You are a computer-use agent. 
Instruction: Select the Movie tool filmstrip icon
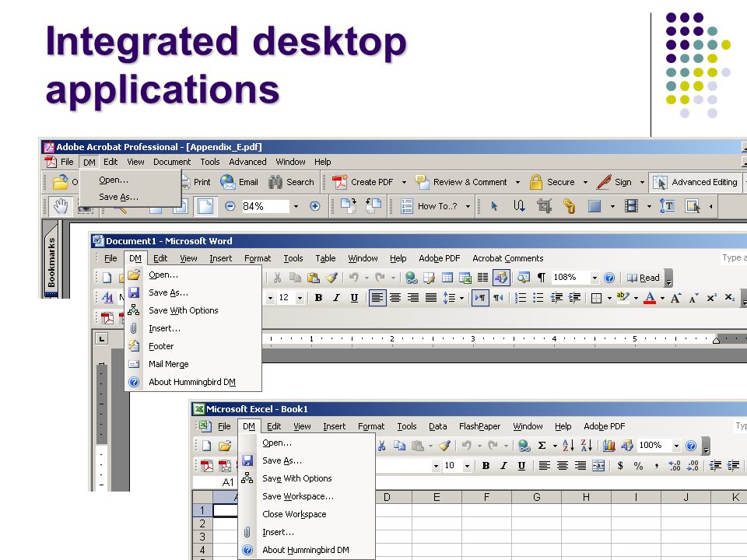(x=631, y=206)
